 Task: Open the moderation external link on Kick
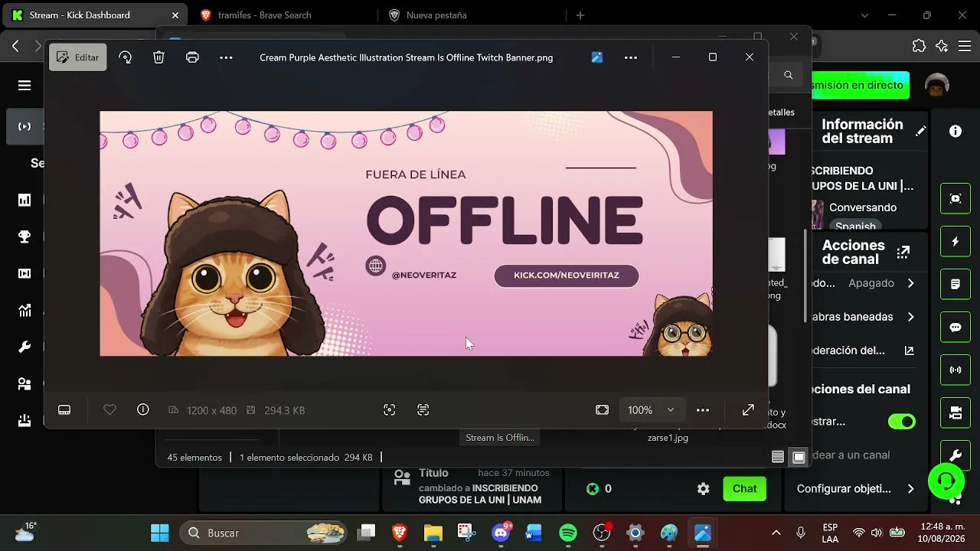(x=909, y=350)
